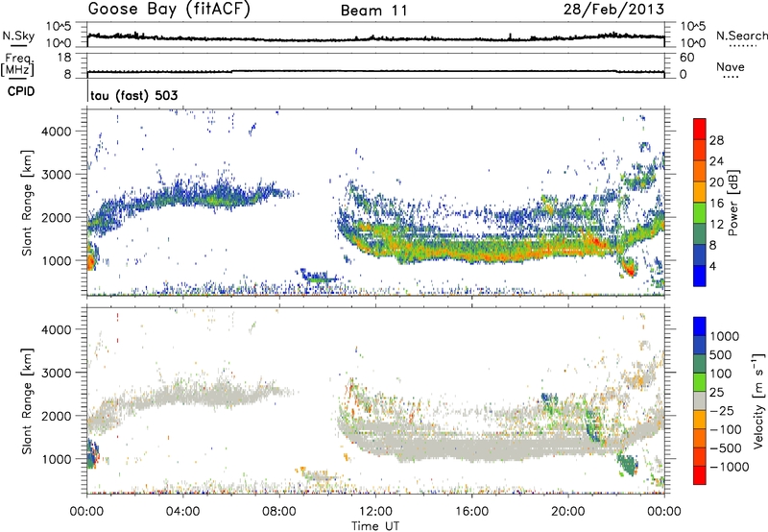The height and width of the screenshot is (532, 768).
Task: Select the '-500' Velocity colorbar tick label
Action: [726, 447]
